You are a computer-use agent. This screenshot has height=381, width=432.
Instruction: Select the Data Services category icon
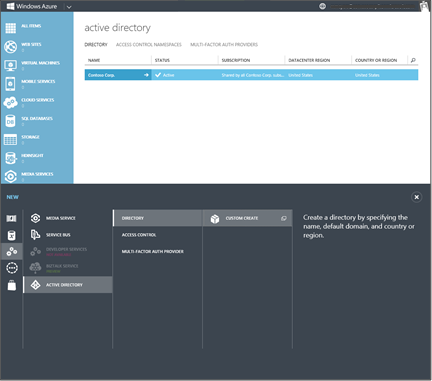12,235
